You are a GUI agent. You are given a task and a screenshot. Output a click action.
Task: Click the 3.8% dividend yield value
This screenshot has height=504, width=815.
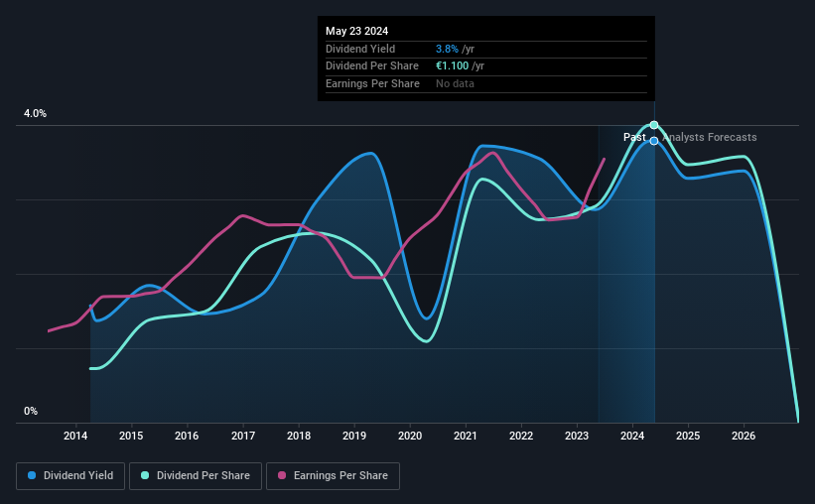coord(447,49)
